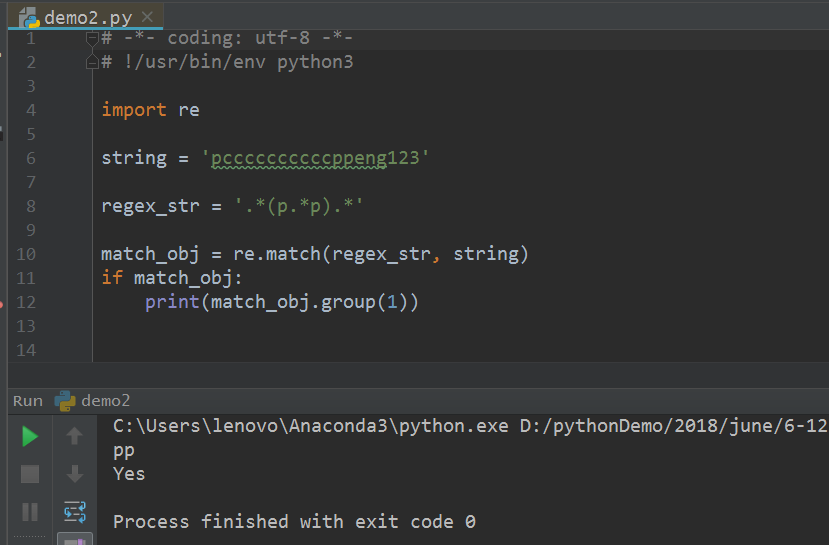The height and width of the screenshot is (545, 829).
Task: Pause output using the pause icon
Action: coord(30,512)
